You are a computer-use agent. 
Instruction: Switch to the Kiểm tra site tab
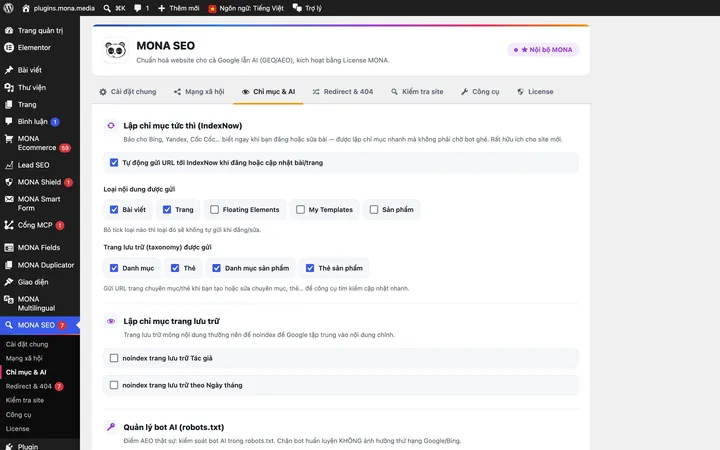tap(417, 91)
